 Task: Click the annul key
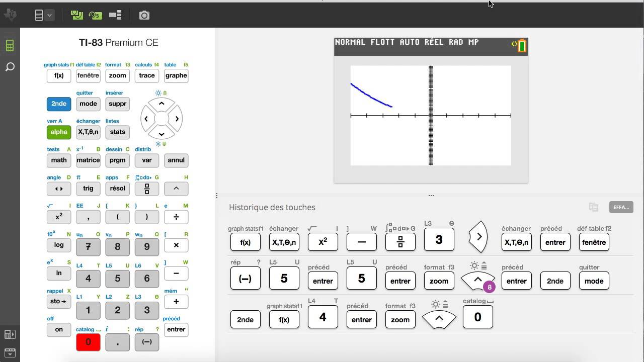pyautogui.click(x=176, y=160)
